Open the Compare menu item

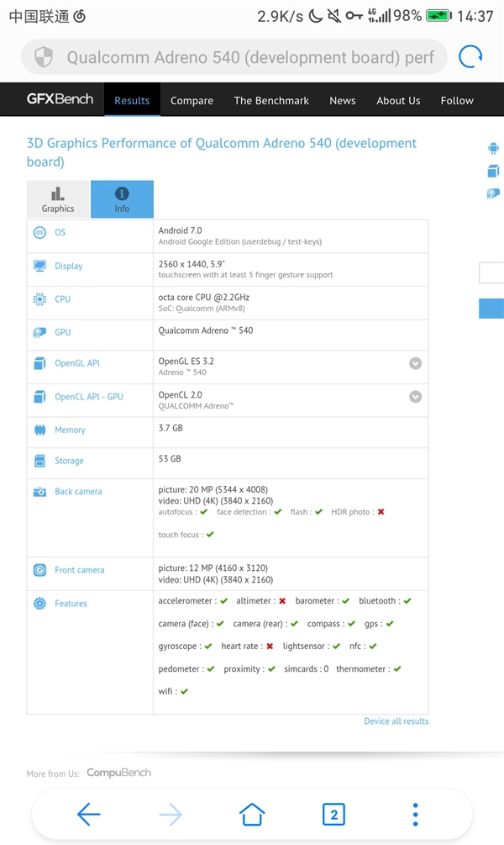click(x=192, y=100)
